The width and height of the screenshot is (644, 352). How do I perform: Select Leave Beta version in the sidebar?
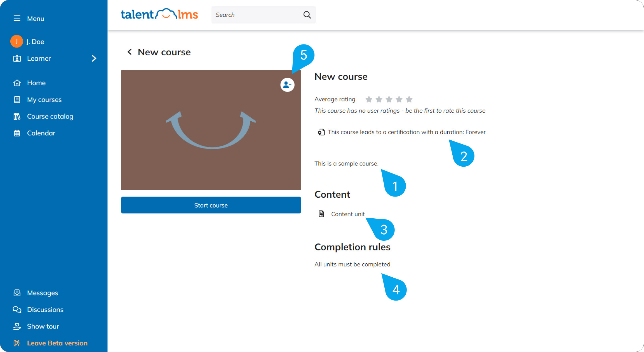(57, 343)
